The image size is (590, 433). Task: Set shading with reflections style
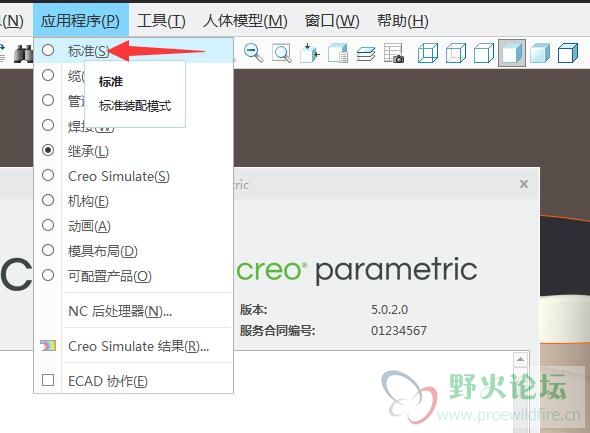(540, 53)
